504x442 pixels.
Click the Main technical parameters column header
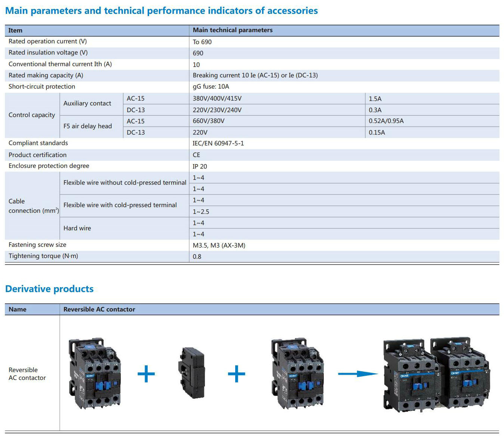(x=232, y=30)
